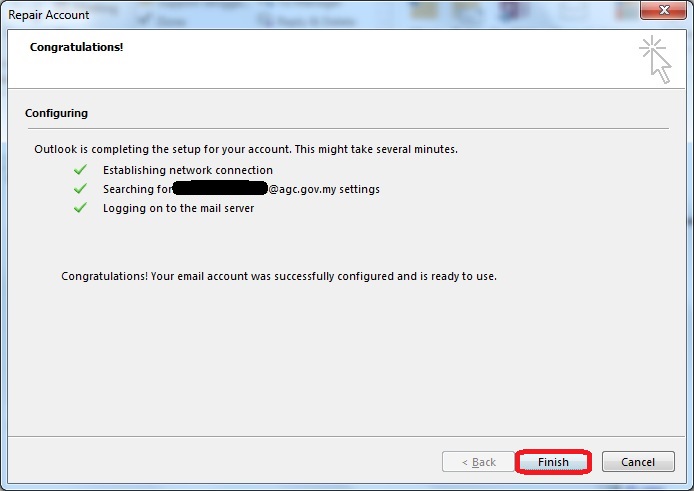Click the successfully configured confirmation message
694x491 pixels.
(x=278, y=275)
